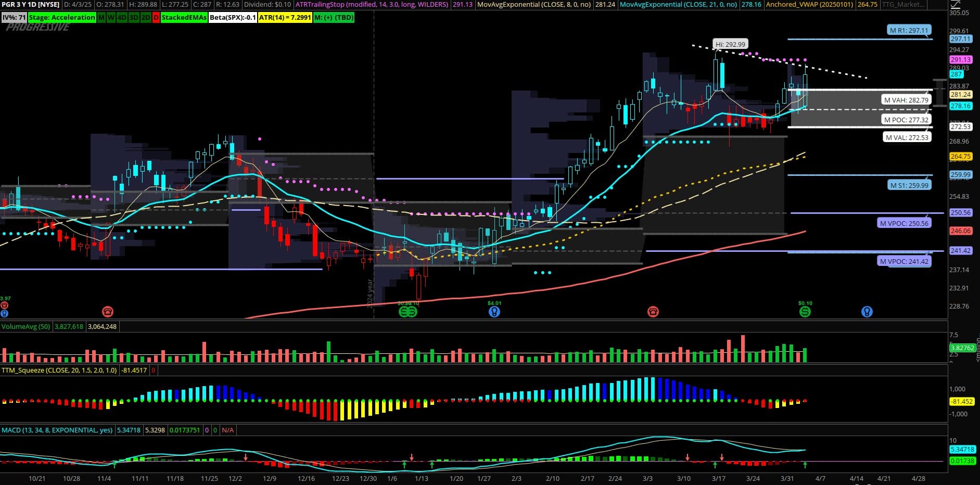Click the earnings call phone icon near 11/4
980x485 pixels.
point(108,312)
